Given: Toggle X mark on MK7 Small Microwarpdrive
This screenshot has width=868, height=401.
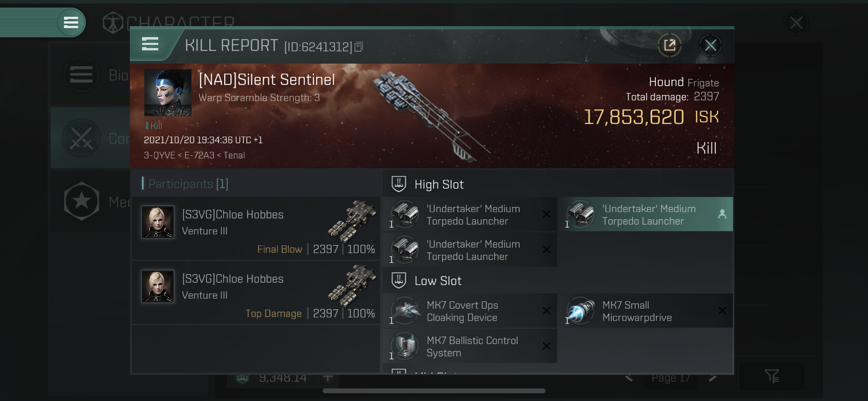Looking at the screenshot, I should 722,311.
